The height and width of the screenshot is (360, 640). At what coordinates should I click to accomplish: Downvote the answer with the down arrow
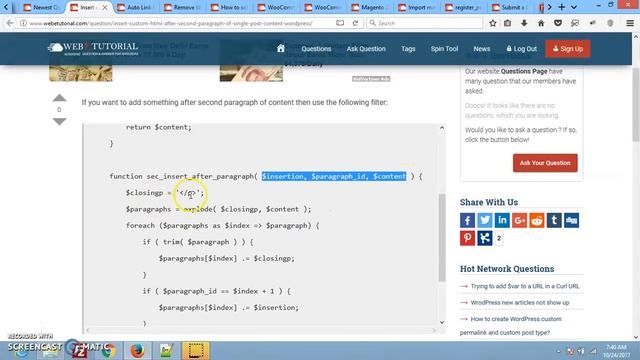pos(60,122)
